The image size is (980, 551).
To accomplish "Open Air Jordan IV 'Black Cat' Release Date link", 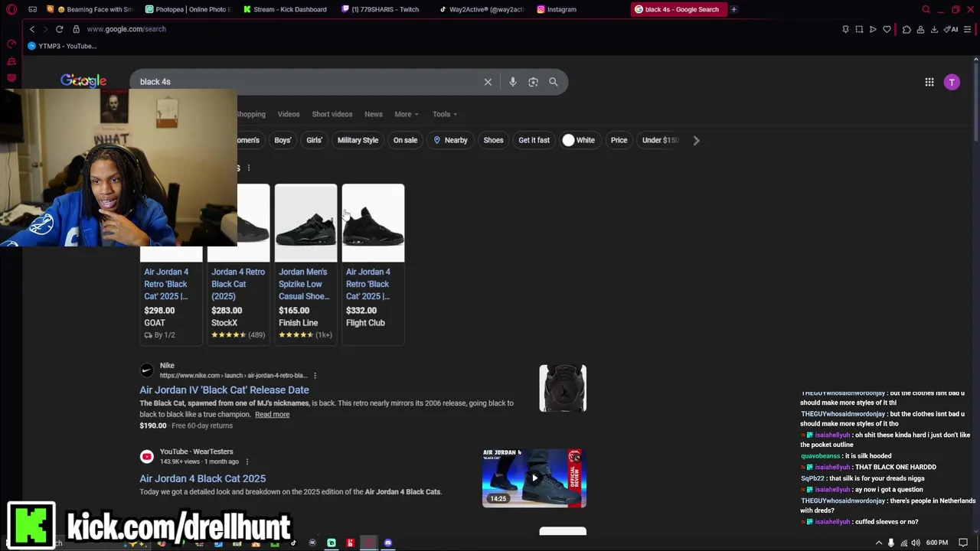I will point(224,390).
